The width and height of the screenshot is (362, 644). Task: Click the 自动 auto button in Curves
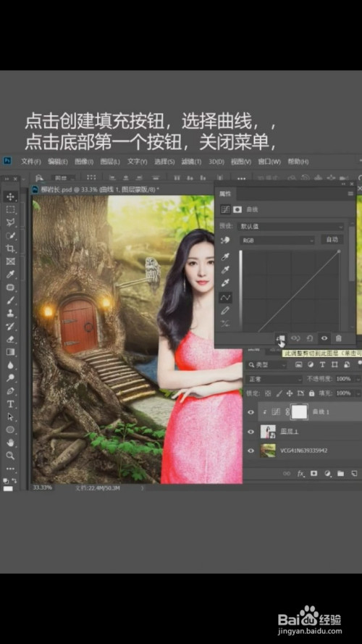point(332,240)
